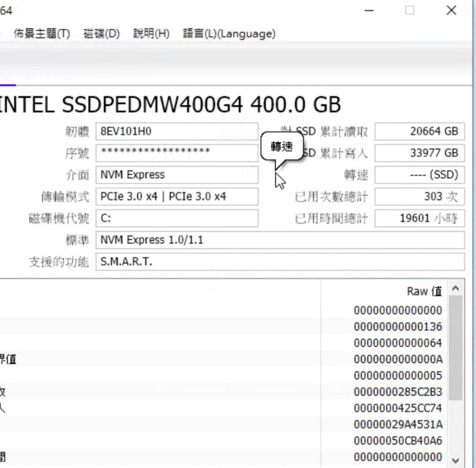Click the 轉速 rotation rate label
476x468 pixels.
(356, 175)
